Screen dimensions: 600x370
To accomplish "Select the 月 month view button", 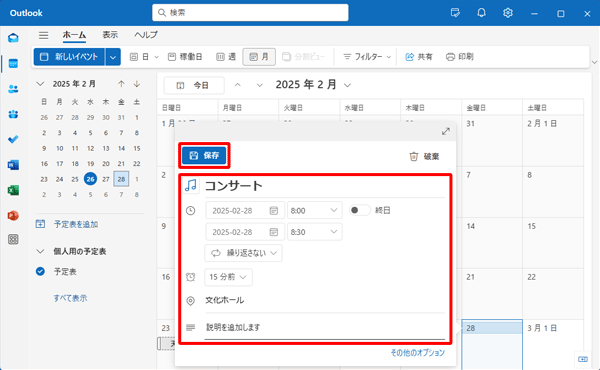I will coord(259,57).
